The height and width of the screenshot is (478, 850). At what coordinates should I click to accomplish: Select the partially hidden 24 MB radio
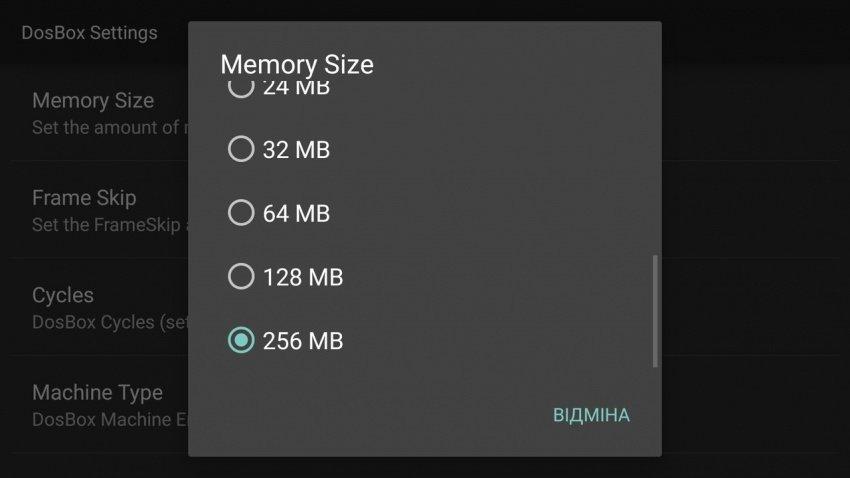(x=241, y=89)
